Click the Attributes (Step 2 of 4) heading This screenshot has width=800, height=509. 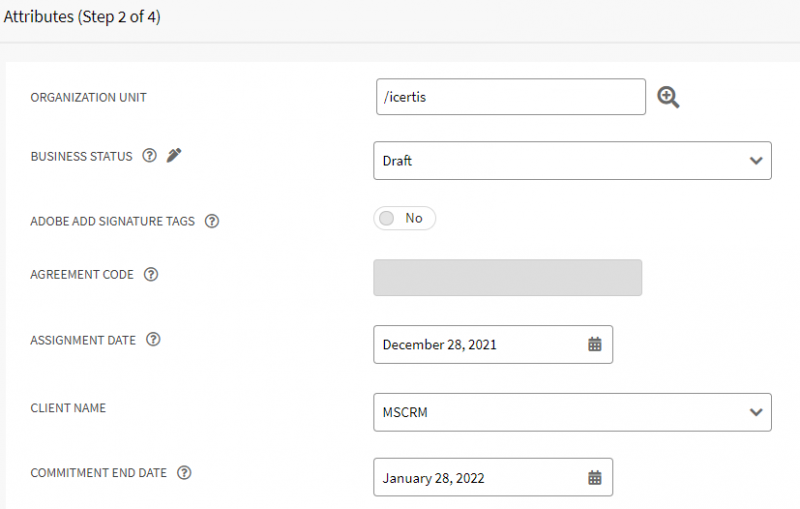tap(81, 17)
